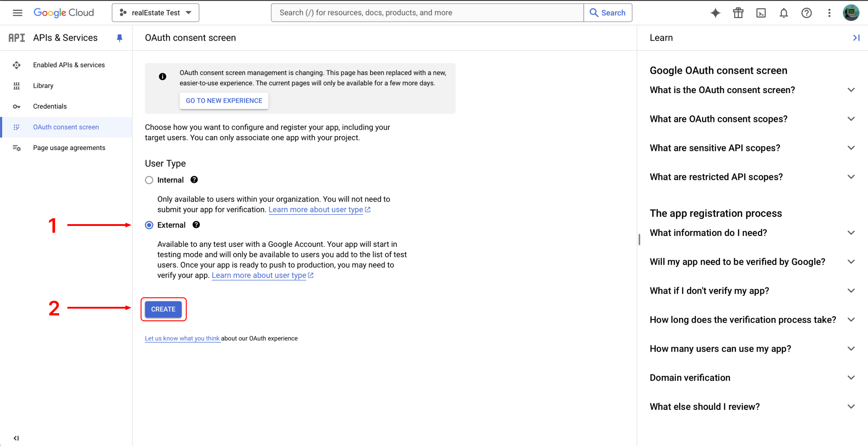Click the CREATE button

(163, 310)
